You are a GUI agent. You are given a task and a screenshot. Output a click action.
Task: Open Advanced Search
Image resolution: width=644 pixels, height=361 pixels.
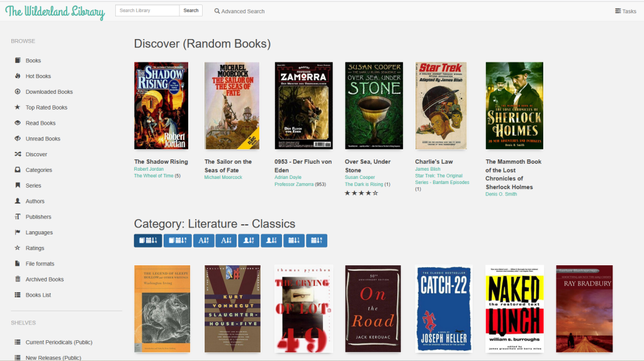[239, 11]
